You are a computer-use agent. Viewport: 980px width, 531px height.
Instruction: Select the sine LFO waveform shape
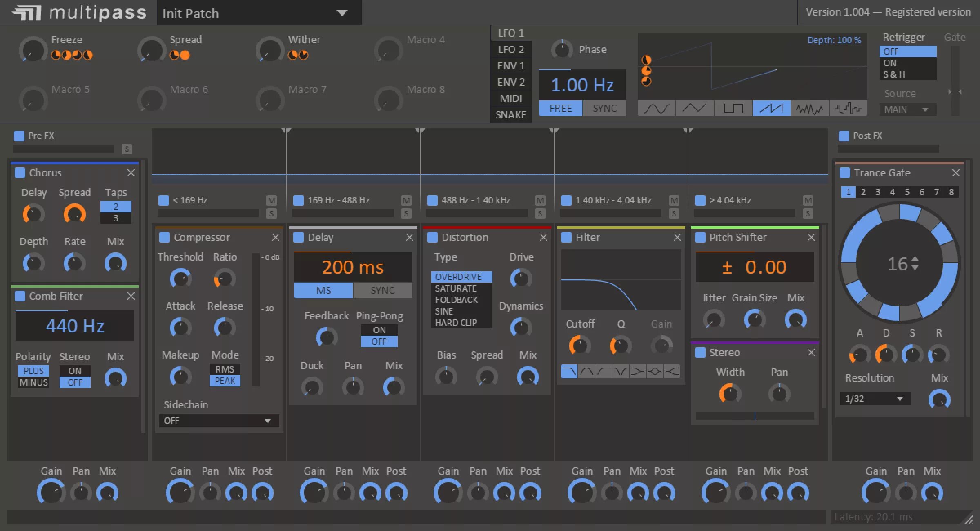(656, 109)
